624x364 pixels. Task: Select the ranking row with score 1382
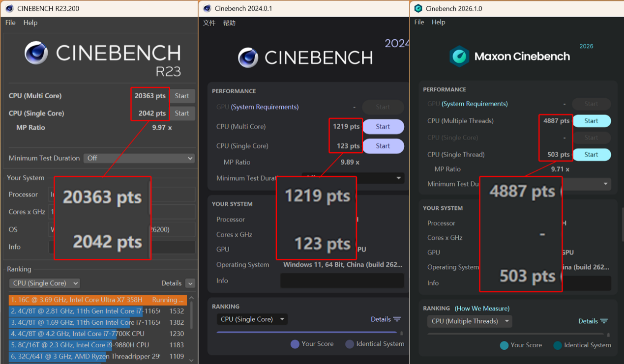point(98,322)
